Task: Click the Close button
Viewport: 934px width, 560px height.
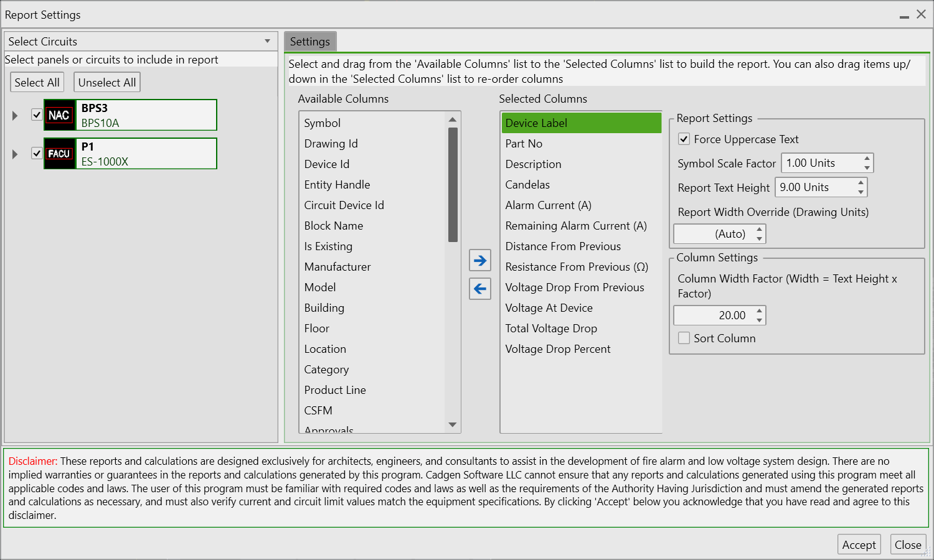Action: tap(908, 544)
